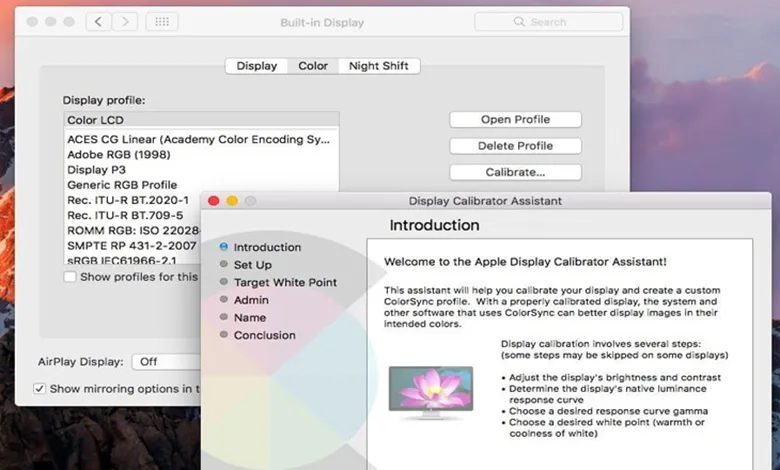
Task: Open the show-all preferences grid
Action: [x=163, y=21]
